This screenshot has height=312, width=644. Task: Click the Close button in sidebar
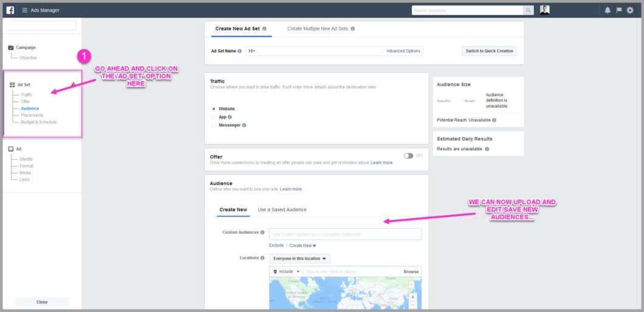[42, 302]
